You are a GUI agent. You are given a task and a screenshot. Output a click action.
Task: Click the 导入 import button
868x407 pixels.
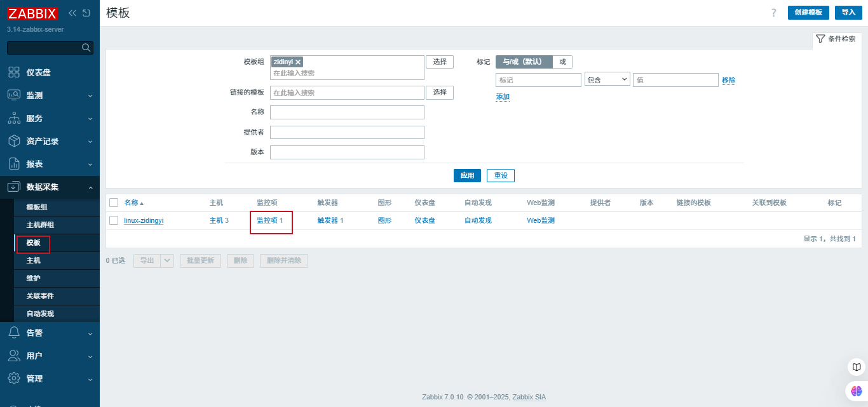tap(848, 13)
